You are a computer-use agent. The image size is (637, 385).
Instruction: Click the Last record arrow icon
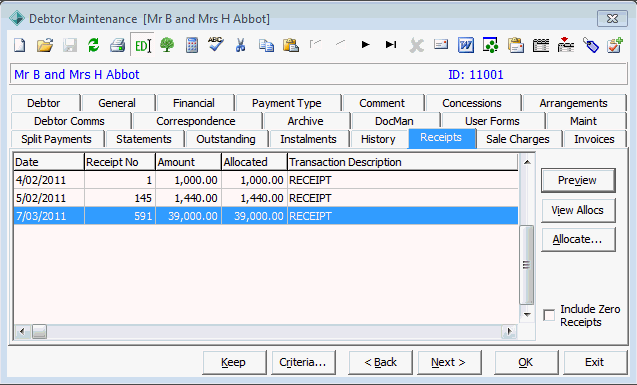tap(391, 44)
